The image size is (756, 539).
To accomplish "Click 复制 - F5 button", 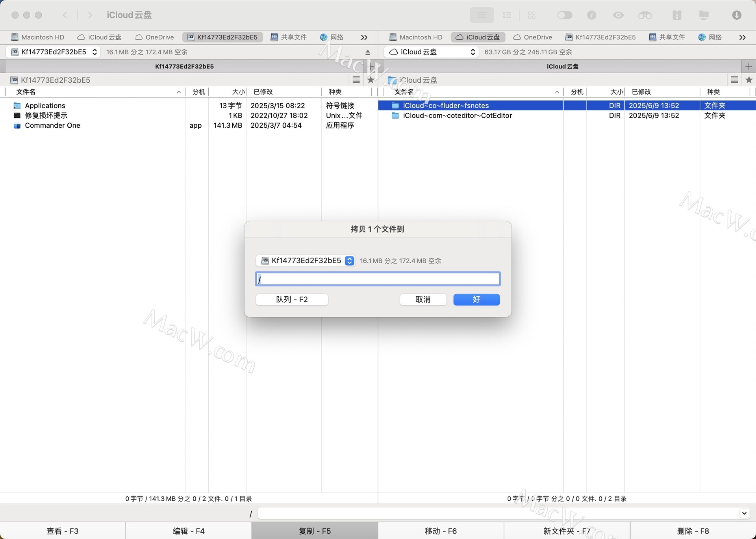I will tap(315, 531).
